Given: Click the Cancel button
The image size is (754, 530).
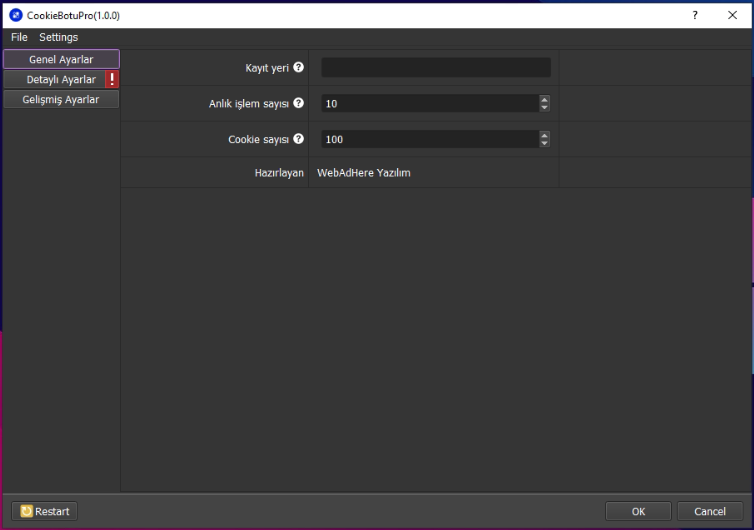Looking at the screenshot, I should point(709,511).
